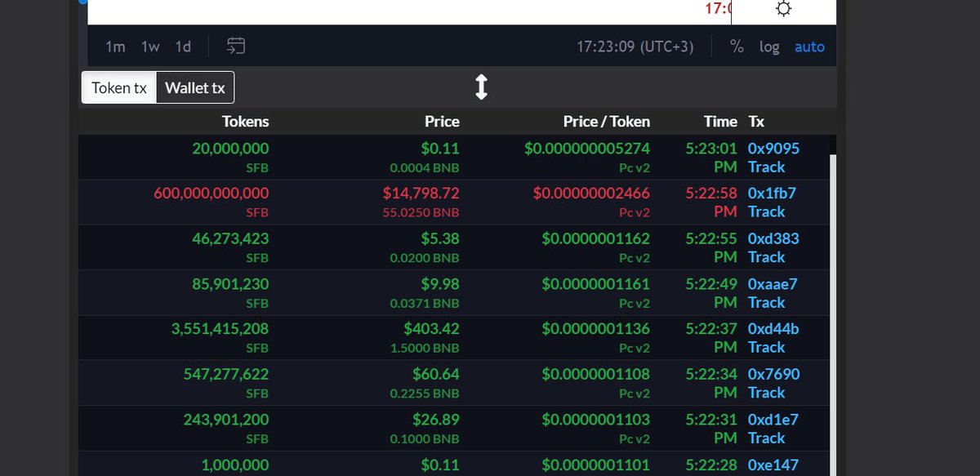Open transaction 0xd44b link
The height and width of the screenshot is (476, 980).
click(773, 329)
